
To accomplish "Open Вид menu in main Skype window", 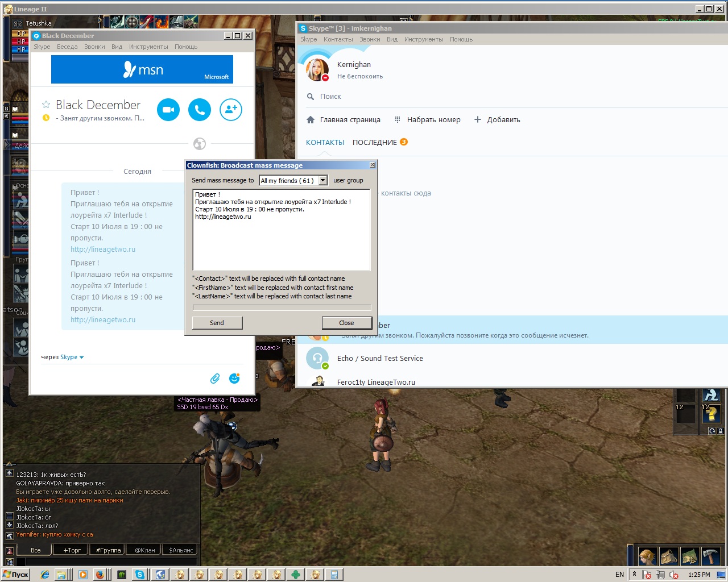I will coord(392,39).
